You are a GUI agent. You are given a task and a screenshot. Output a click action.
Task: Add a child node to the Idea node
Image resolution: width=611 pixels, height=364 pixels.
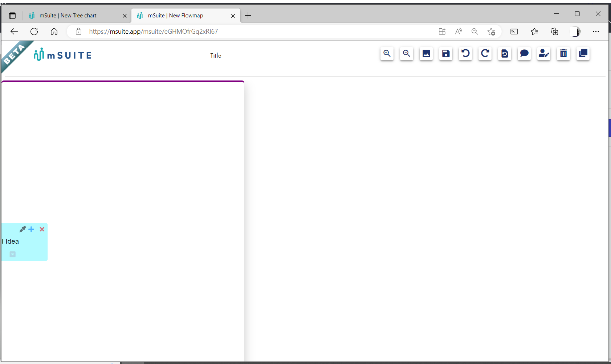click(31, 229)
